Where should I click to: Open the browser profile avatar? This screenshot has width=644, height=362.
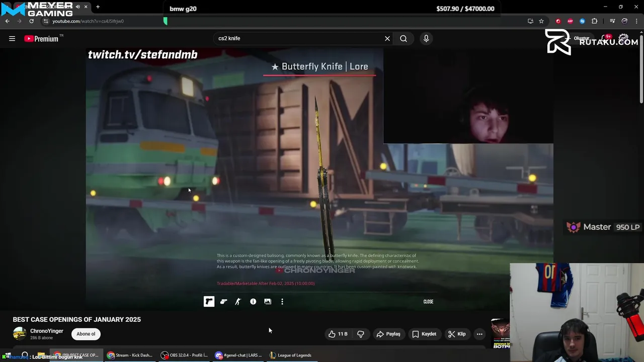624,21
